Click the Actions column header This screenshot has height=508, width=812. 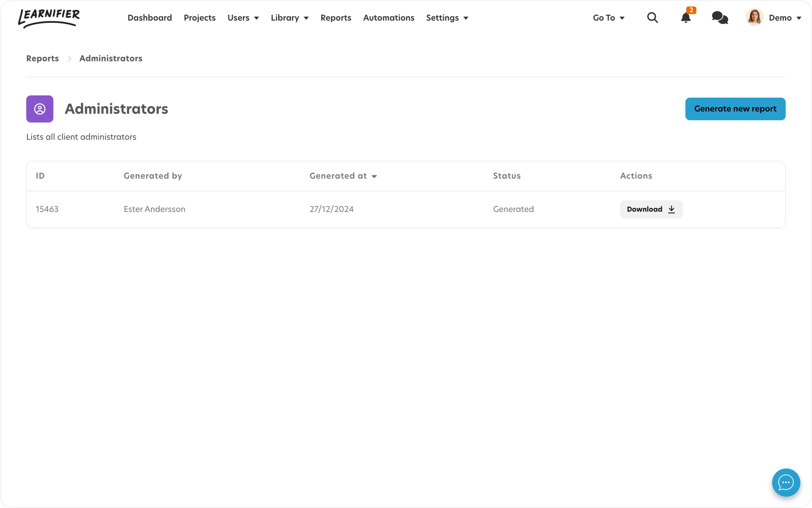[636, 176]
